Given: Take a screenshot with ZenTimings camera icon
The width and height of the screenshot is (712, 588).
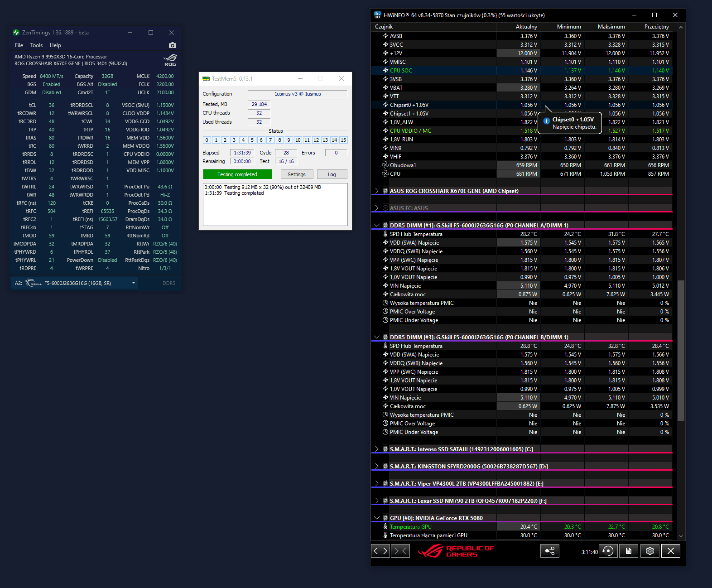Looking at the screenshot, I should pos(172,45).
